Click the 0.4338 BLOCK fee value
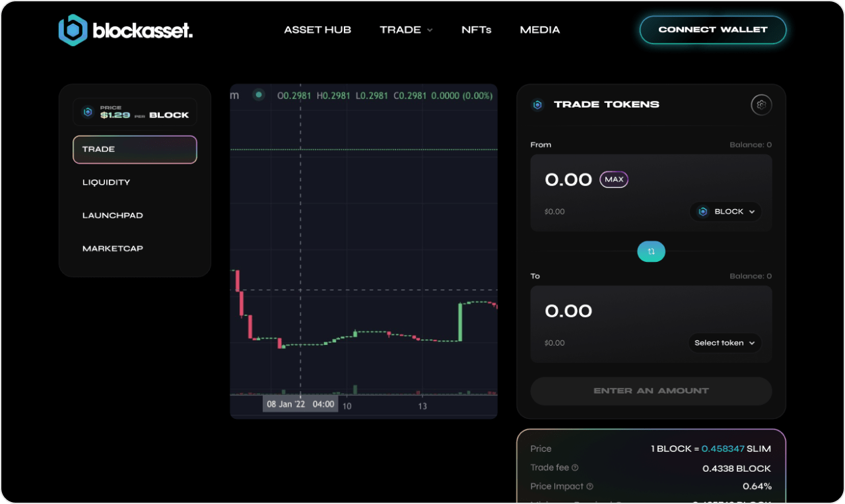This screenshot has height=504, width=845. [737, 468]
